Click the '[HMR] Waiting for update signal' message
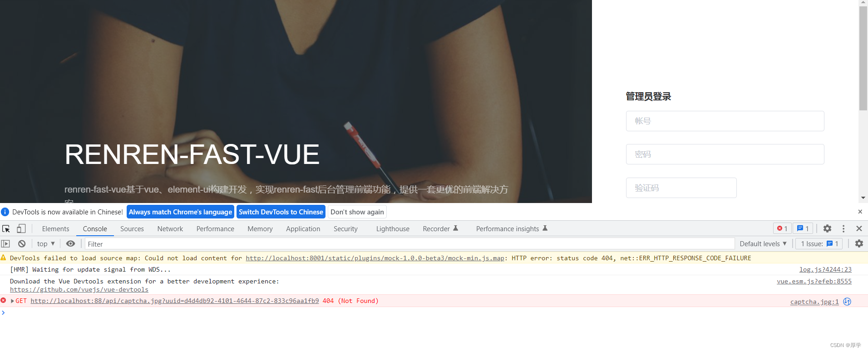 click(x=90, y=269)
